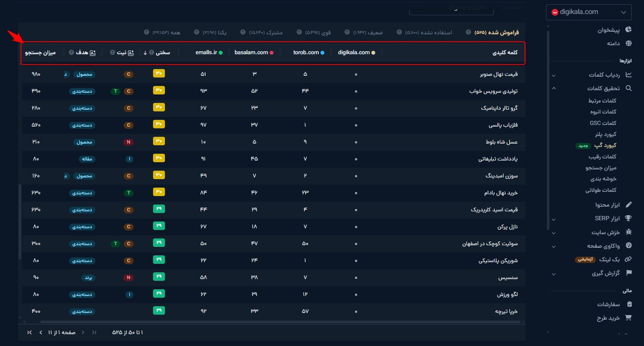Click the واکاوی صفحه icon
This screenshot has width=644, height=346.
(x=628, y=246)
